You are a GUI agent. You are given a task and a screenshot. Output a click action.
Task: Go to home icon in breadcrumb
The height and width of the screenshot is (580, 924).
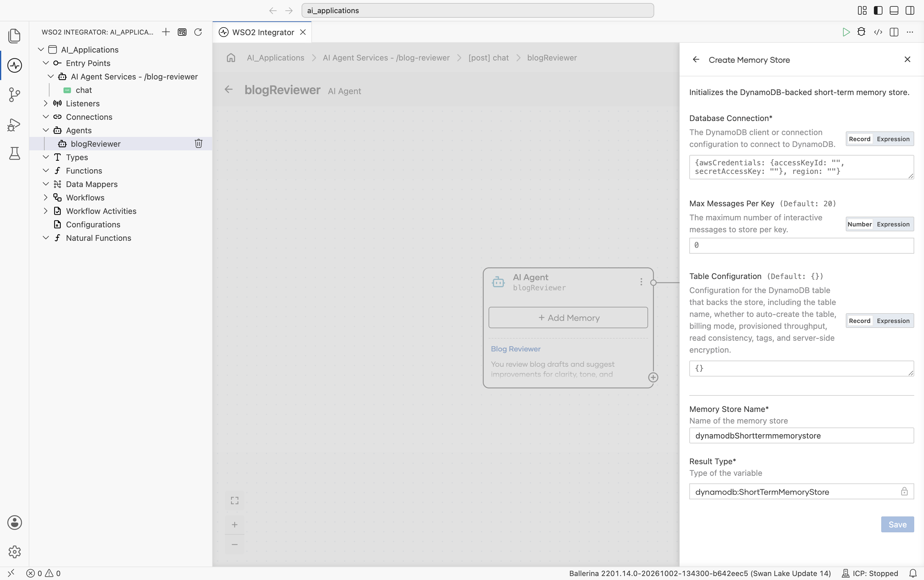coord(231,57)
